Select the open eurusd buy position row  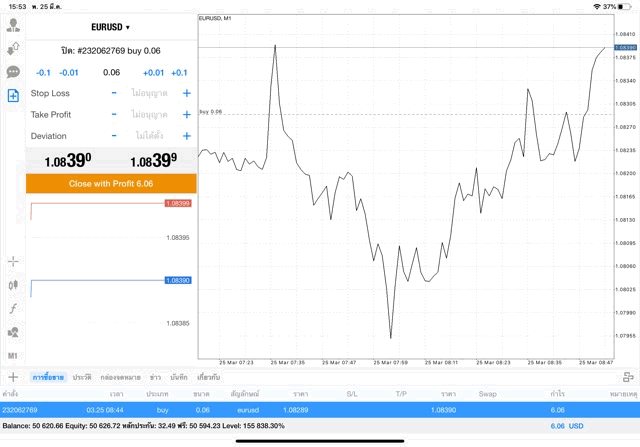[x=320, y=410]
